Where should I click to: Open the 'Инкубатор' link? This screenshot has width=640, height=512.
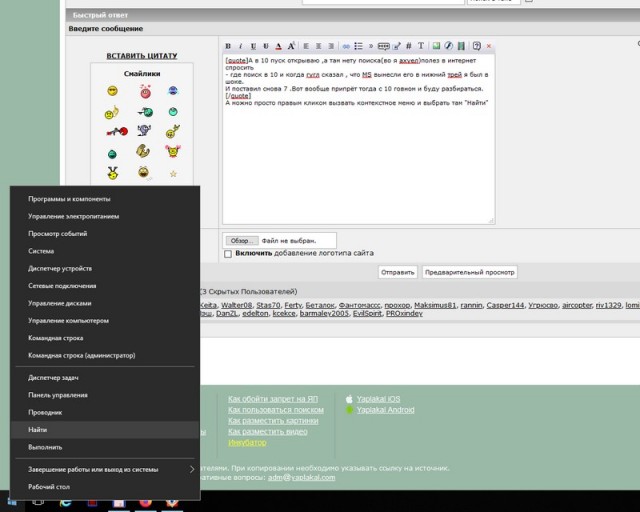pyautogui.click(x=247, y=442)
